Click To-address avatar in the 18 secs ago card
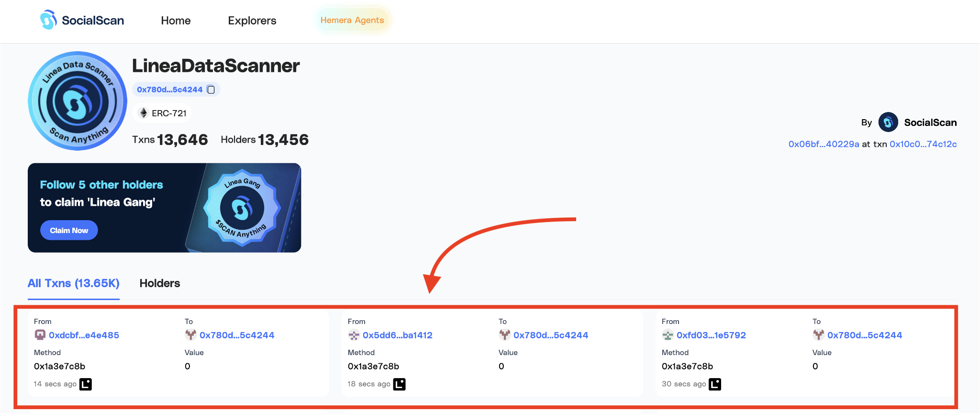The image size is (980, 413). 505,335
